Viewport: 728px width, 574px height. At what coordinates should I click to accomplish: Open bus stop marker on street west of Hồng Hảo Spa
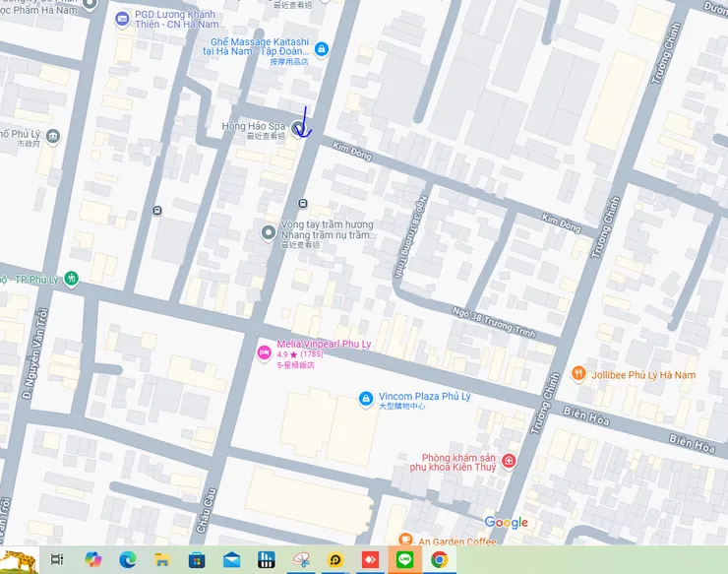[157, 211]
